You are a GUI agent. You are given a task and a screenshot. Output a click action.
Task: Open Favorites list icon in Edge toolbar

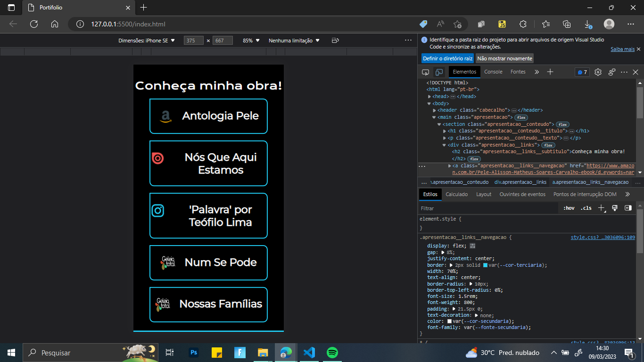point(545,24)
